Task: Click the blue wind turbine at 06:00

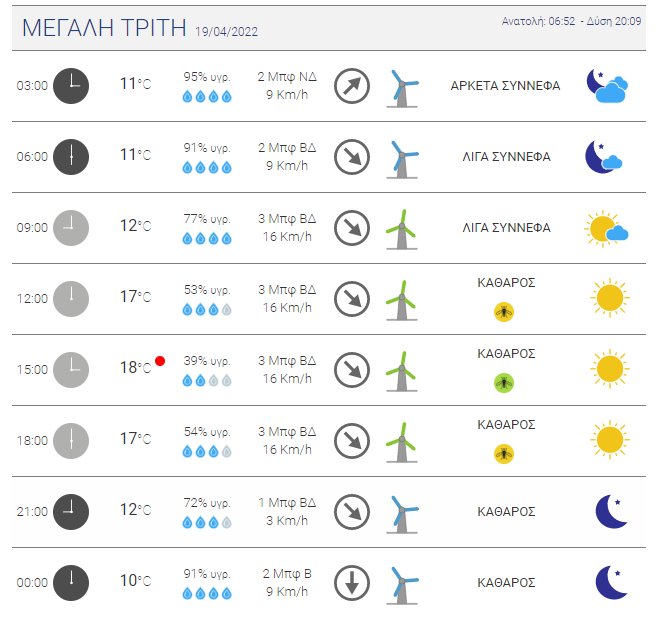Action: [402, 159]
